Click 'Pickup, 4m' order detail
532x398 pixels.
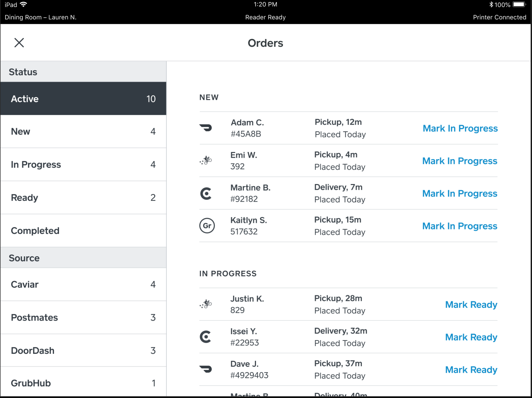coord(336,155)
